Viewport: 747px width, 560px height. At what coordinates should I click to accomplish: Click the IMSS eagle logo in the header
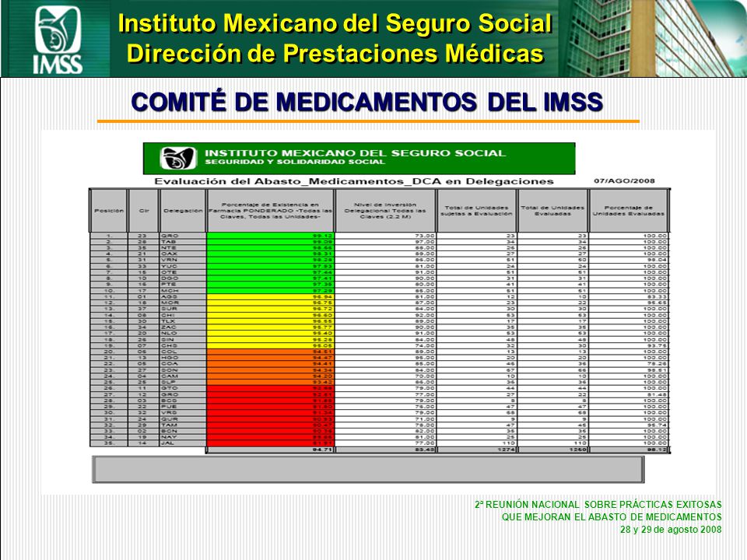click(58, 39)
